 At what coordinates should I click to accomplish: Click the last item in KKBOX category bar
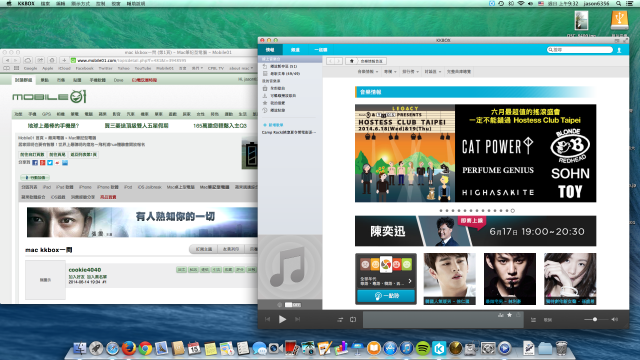(x=459, y=72)
